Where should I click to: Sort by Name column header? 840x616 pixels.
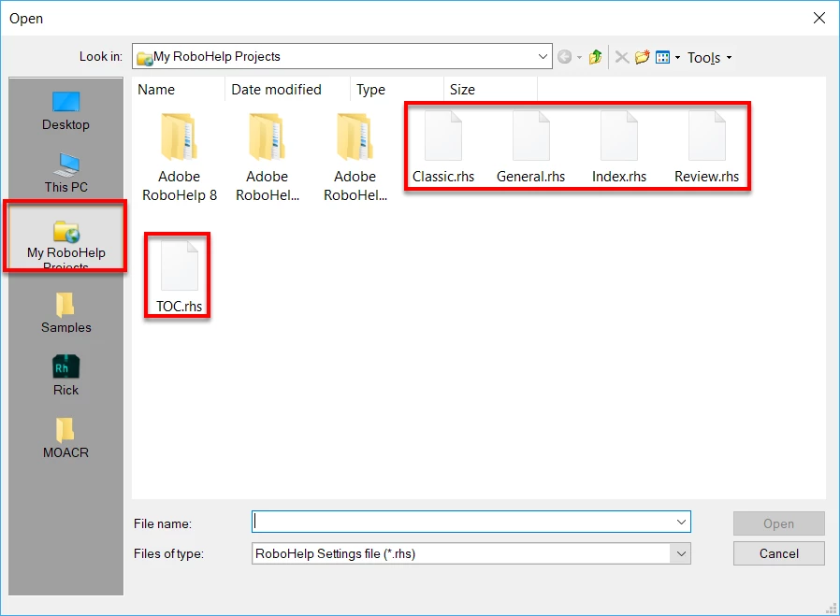pyautogui.click(x=179, y=90)
